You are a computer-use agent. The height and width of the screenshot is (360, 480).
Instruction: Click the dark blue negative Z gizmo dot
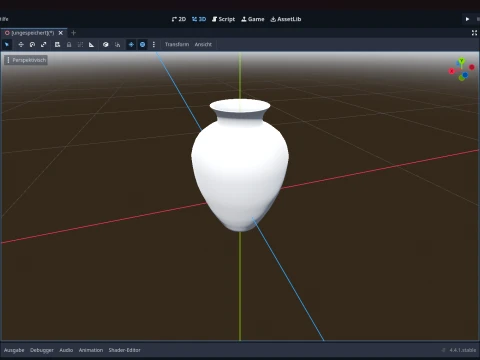(x=465, y=75)
